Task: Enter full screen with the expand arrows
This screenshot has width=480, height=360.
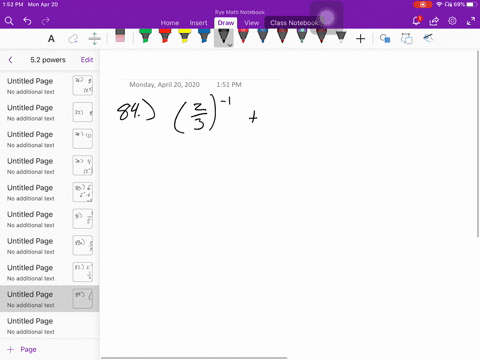Action: pyautogui.click(x=471, y=21)
